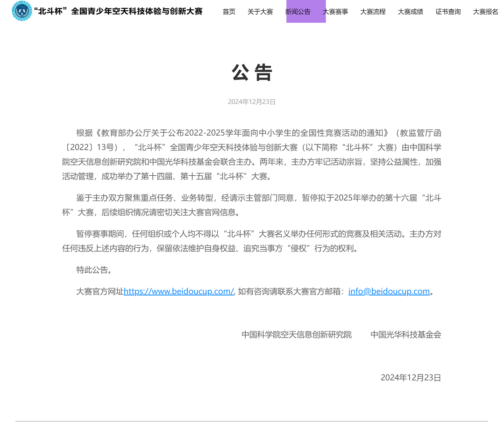504x446 pixels.
Task: Open the 首页 menu item
Action: coord(229,12)
